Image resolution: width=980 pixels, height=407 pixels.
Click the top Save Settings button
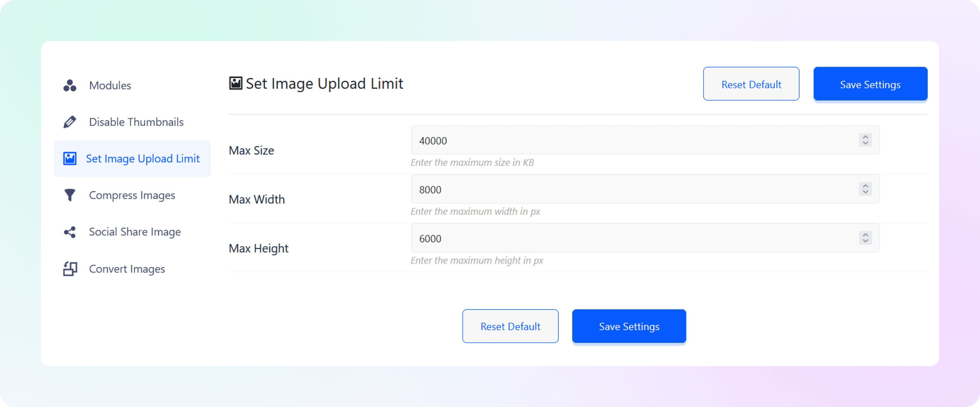coord(870,84)
